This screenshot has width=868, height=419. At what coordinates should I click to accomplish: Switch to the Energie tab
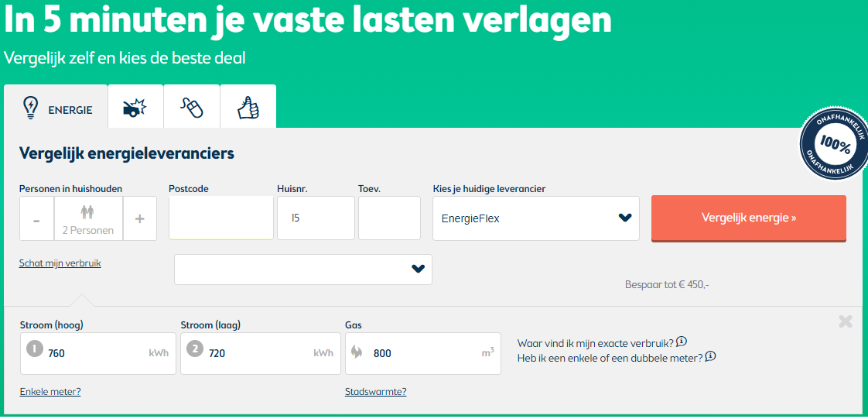[x=56, y=108]
